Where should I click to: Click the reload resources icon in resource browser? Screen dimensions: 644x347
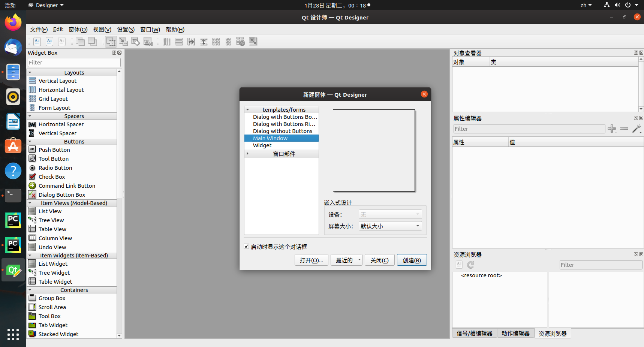(471, 265)
